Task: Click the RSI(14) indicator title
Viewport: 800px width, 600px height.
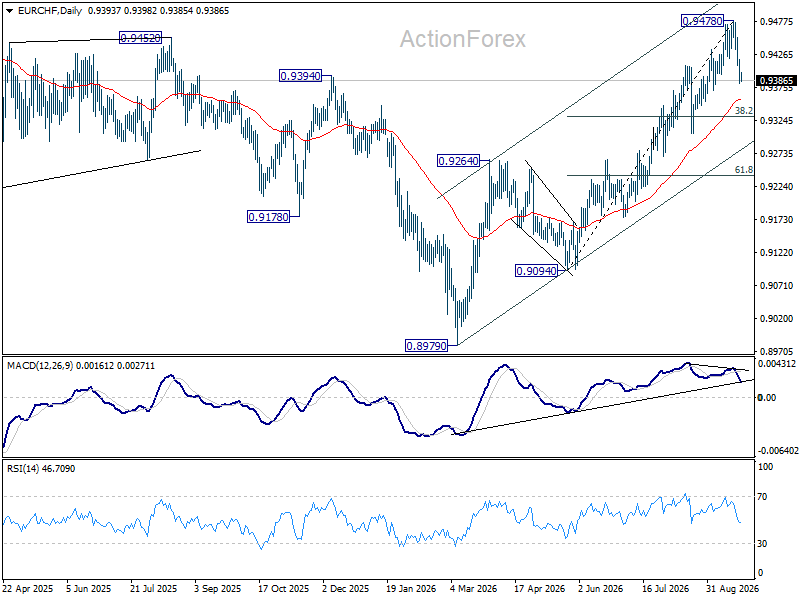Action: click(23, 468)
